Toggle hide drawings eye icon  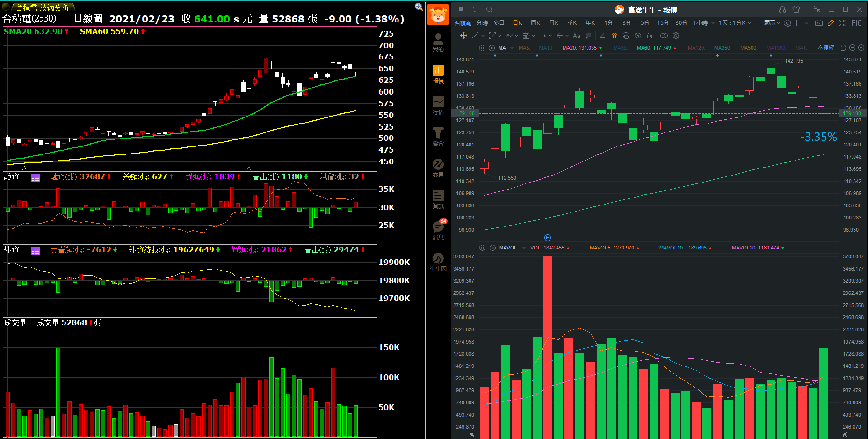coord(638,36)
